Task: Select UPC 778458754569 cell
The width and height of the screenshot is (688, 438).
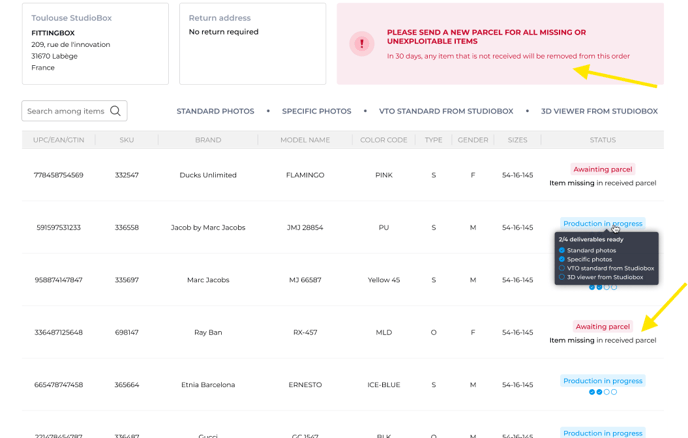Action: [59, 175]
